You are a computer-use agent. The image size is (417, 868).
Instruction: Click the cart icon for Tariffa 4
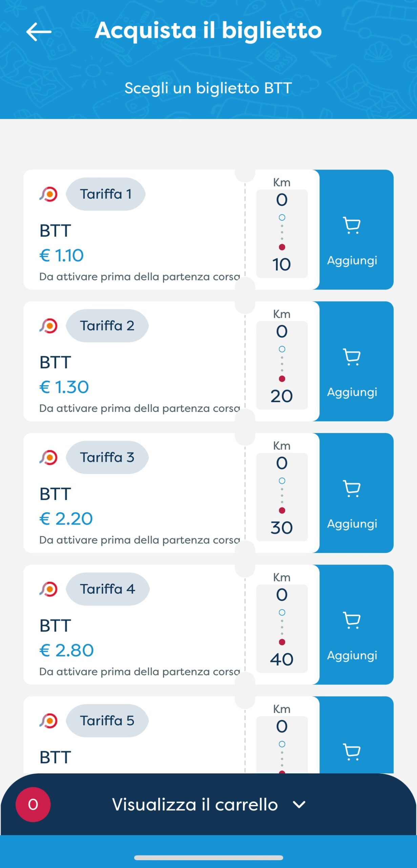pyautogui.click(x=352, y=620)
